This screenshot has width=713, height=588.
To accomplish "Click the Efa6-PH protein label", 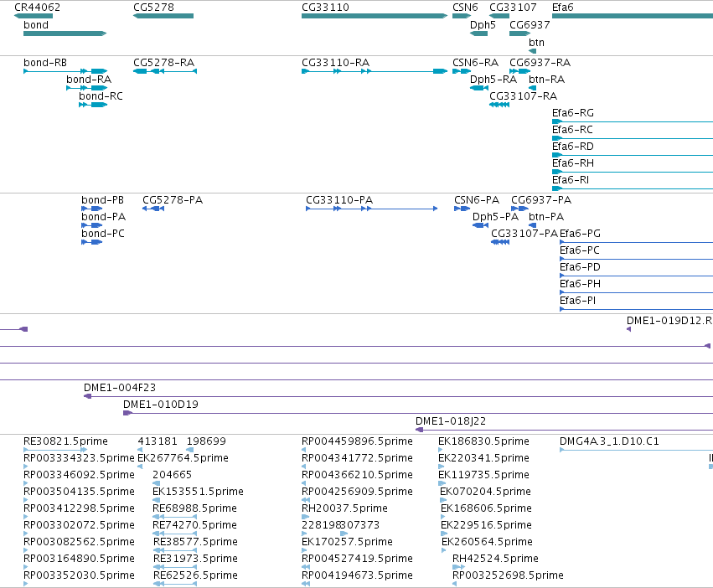I will 581,284.
